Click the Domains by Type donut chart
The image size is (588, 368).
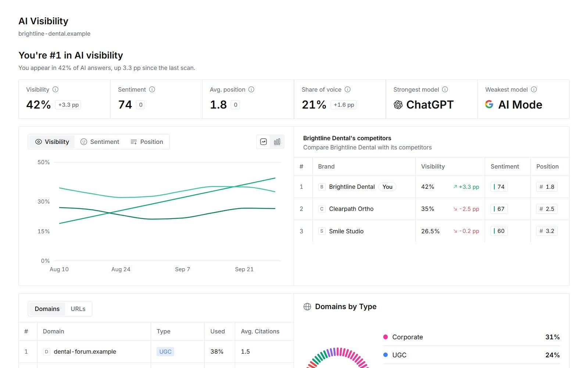coord(338,358)
